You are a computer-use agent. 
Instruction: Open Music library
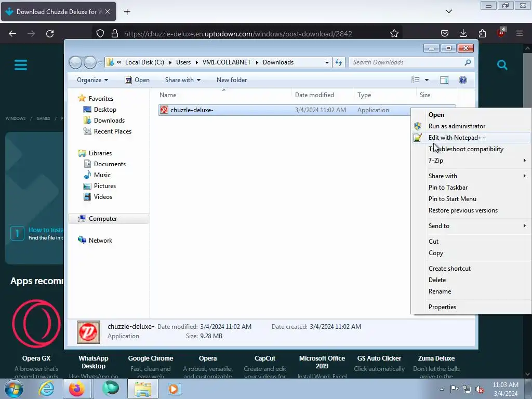102,175
